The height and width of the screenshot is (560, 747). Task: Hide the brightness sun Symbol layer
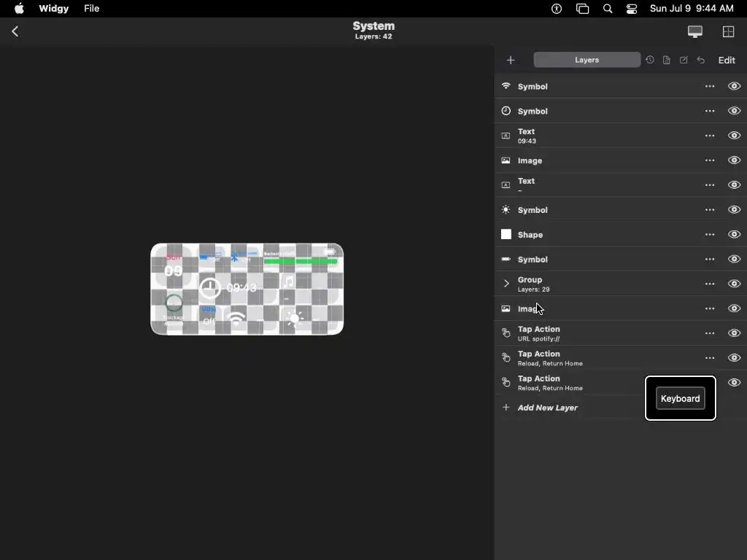point(734,210)
